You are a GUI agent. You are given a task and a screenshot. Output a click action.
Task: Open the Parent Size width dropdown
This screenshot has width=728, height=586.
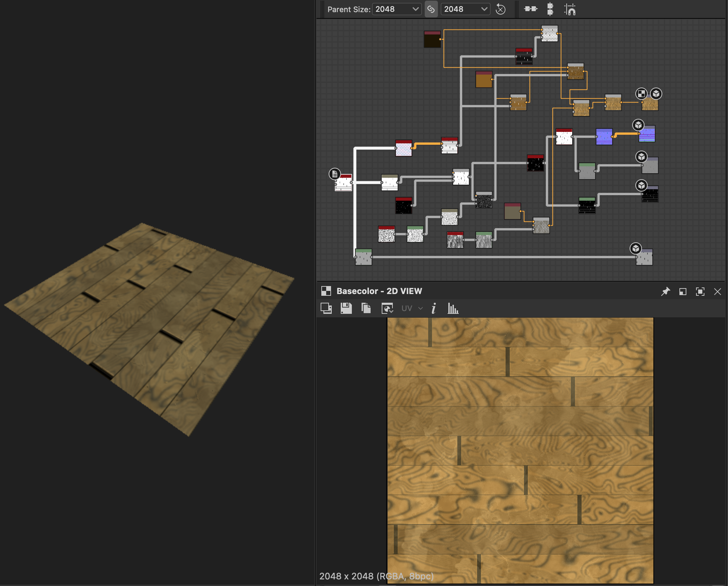[x=397, y=9]
